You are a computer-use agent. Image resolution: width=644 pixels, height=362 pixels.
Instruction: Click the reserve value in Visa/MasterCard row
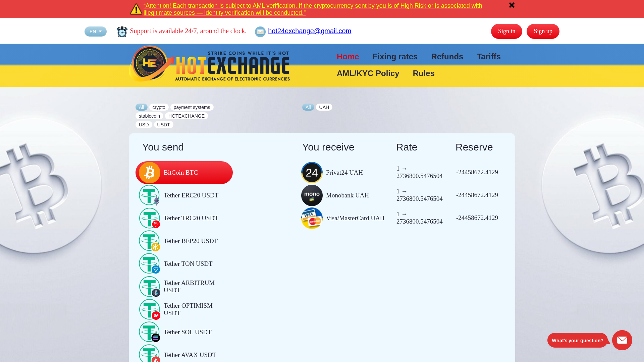tap(477, 218)
